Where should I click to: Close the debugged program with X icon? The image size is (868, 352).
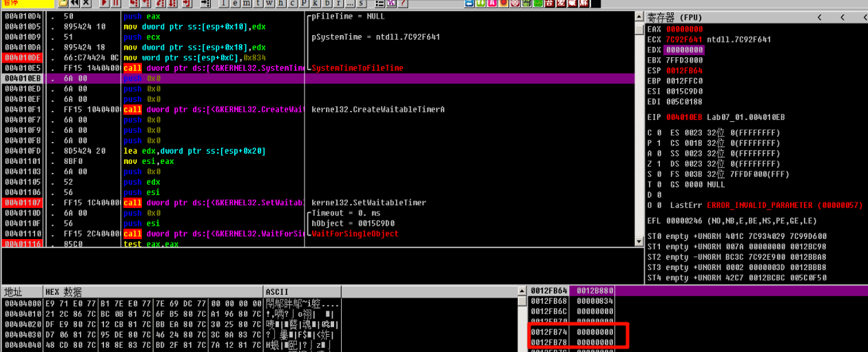tap(86, 3)
